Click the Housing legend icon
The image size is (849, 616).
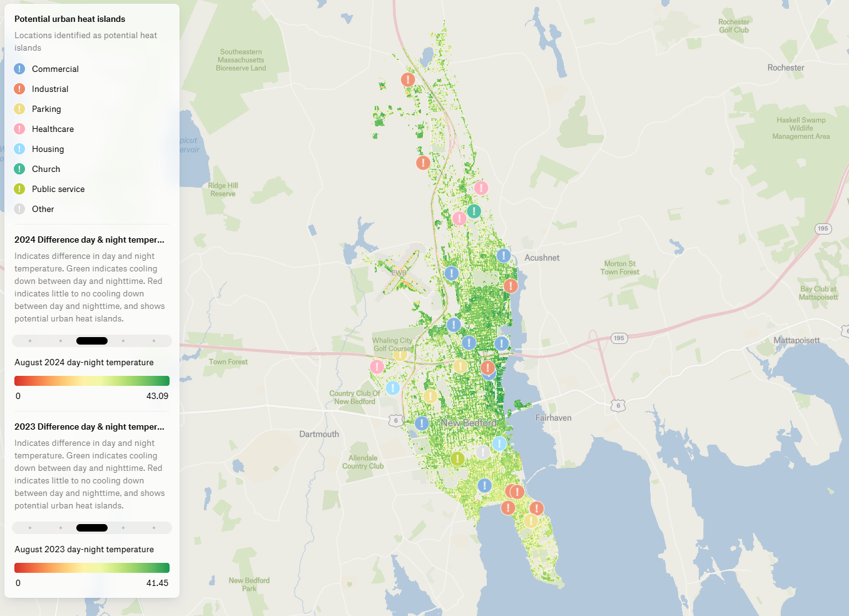(x=19, y=149)
